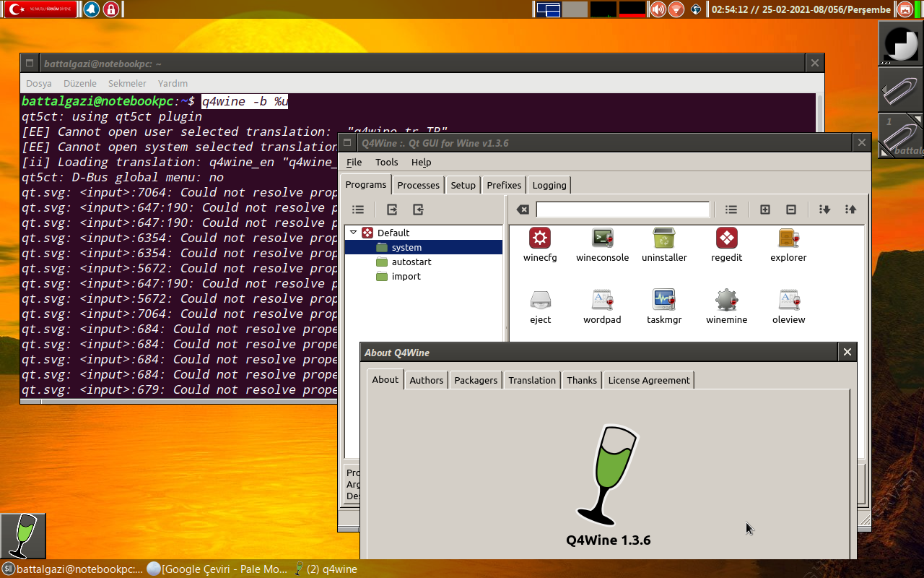Open terminal Dosya menu
Image resolution: width=924 pixels, height=578 pixels.
point(39,83)
